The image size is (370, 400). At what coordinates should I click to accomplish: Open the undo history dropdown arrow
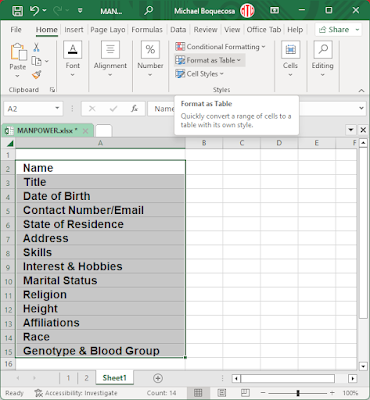[45, 11]
